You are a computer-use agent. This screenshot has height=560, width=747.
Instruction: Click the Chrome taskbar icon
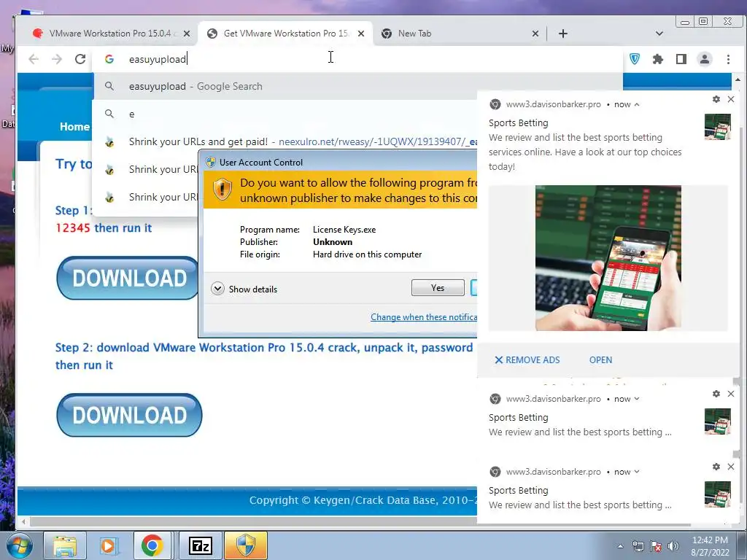(x=152, y=545)
